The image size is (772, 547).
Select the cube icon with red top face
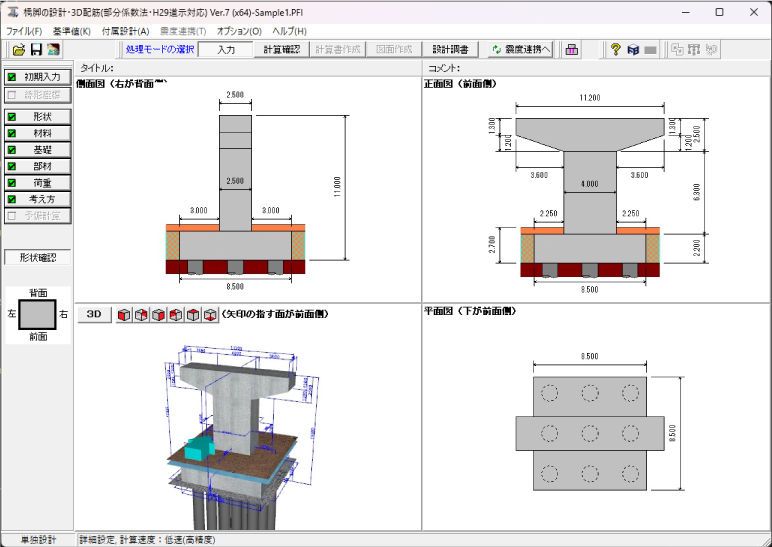click(193, 315)
